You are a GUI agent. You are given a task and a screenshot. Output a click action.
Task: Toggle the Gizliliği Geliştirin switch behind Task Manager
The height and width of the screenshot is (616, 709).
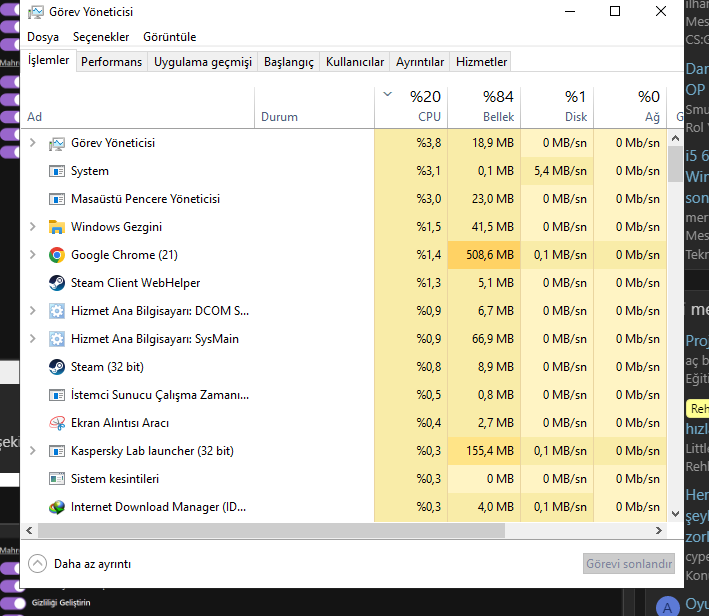pos(13,603)
